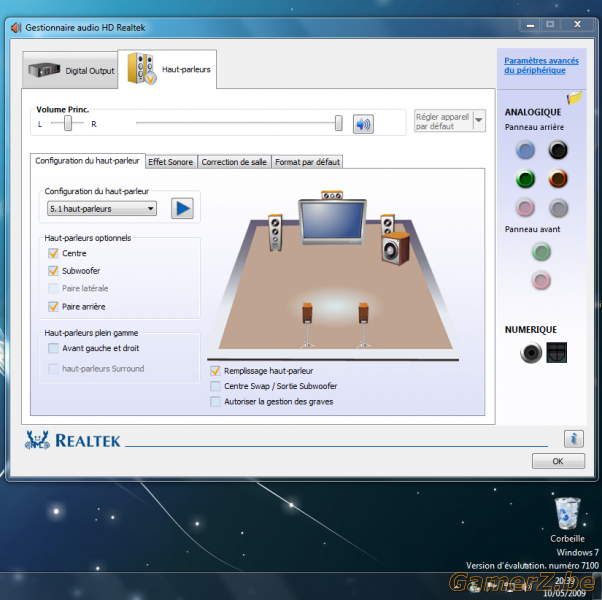Open the Correction de salle tab
This screenshot has width=602, height=600.
pyautogui.click(x=234, y=162)
